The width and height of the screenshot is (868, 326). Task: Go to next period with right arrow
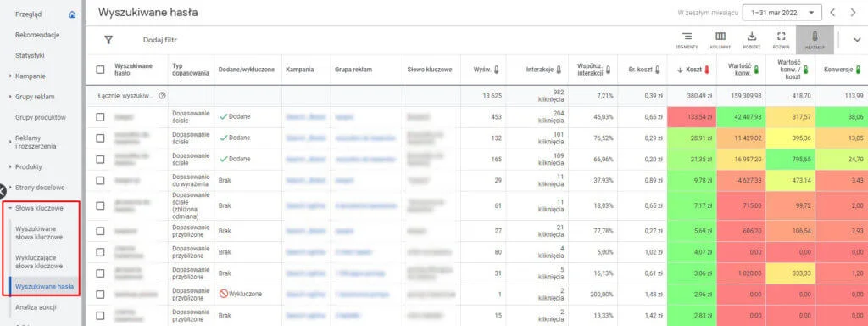[853, 13]
